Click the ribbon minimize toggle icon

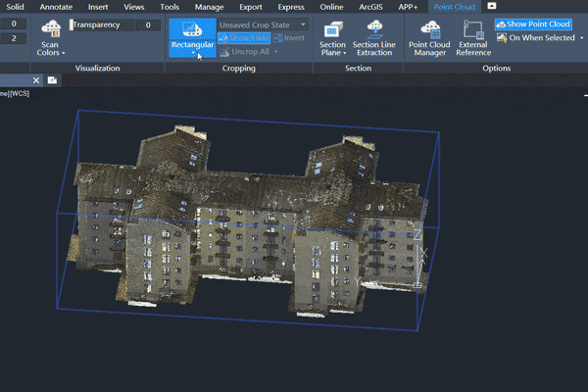[x=492, y=6]
